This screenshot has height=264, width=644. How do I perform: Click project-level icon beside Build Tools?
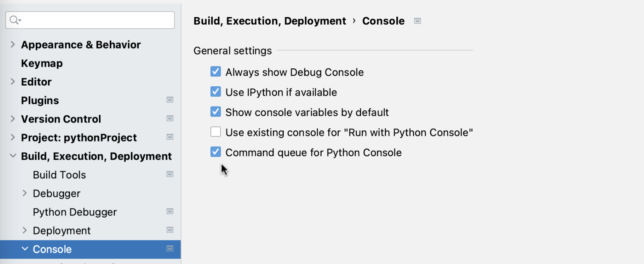click(x=170, y=174)
